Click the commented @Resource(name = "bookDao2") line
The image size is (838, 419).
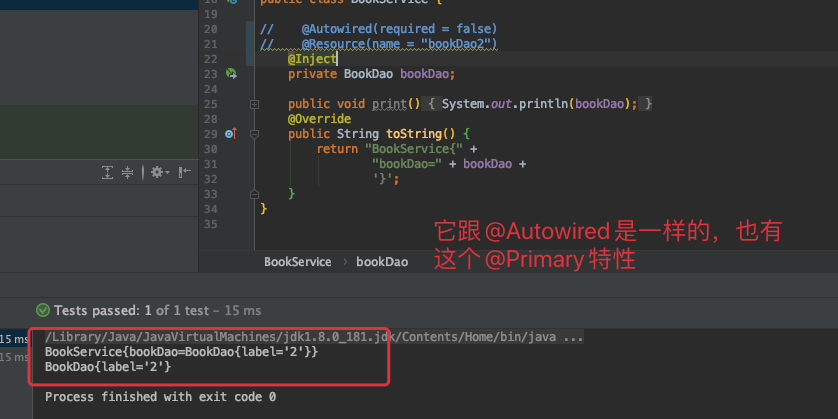click(x=379, y=44)
